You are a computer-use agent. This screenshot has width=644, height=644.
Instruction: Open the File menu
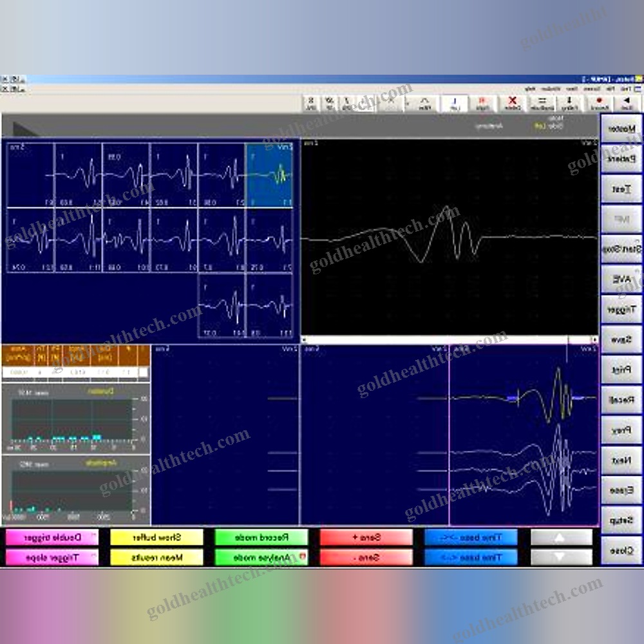[611, 89]
